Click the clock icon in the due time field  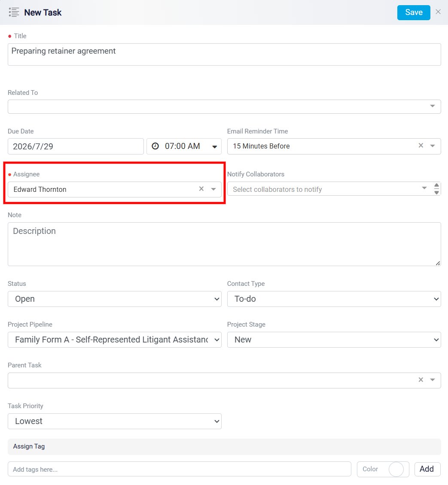tap(155, 146)
